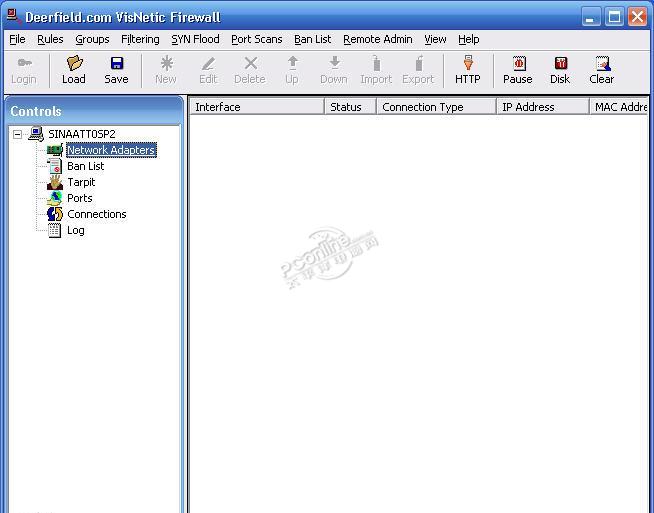Minimize the VisNetic Firewall window

pyautogui.click(x=591, y=17)
